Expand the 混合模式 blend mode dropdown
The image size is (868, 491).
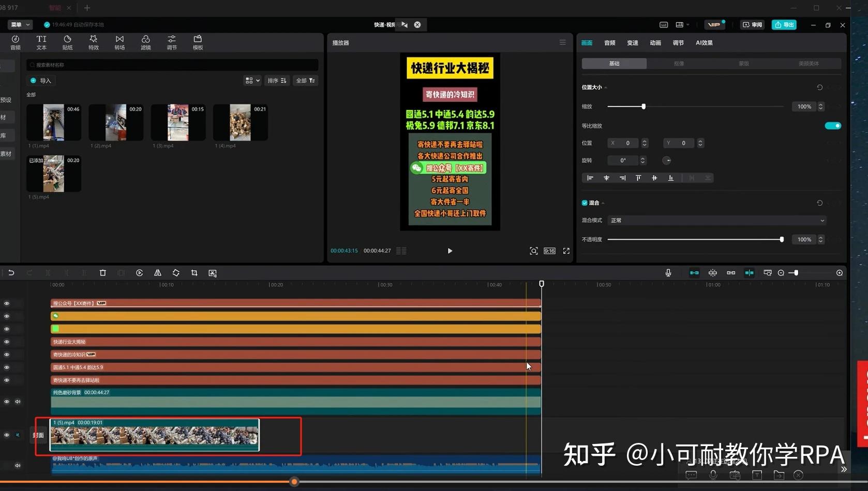[717, 221]
